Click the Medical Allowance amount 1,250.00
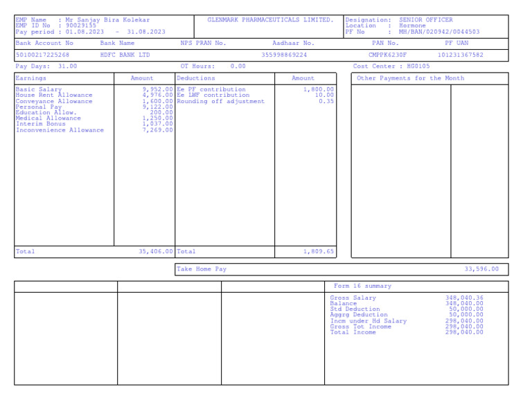532x400 pixels. (158, 118)
